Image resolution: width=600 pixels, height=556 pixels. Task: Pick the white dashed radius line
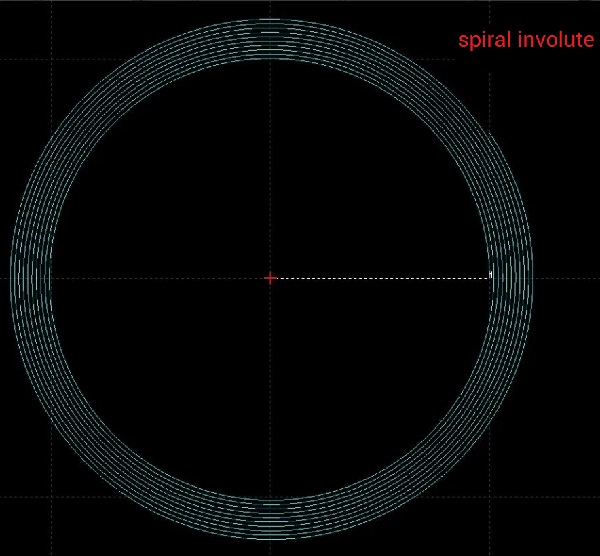click(380, 277)
